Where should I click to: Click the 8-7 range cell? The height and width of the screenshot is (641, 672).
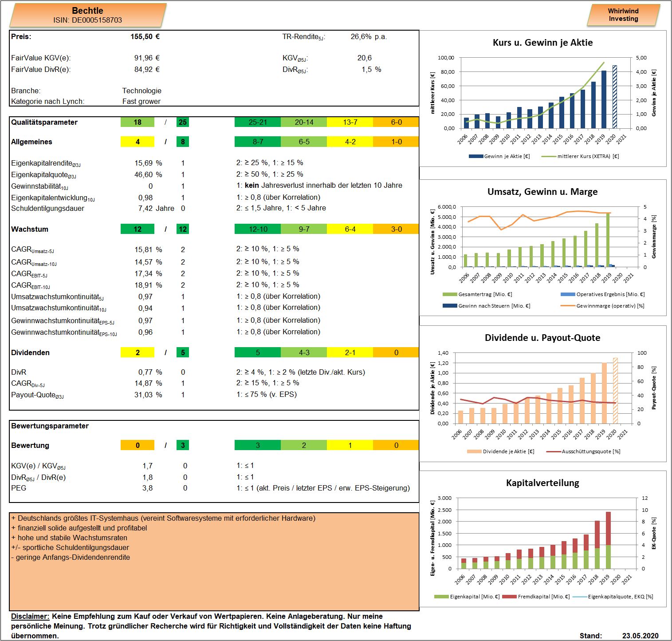[258, 142]
